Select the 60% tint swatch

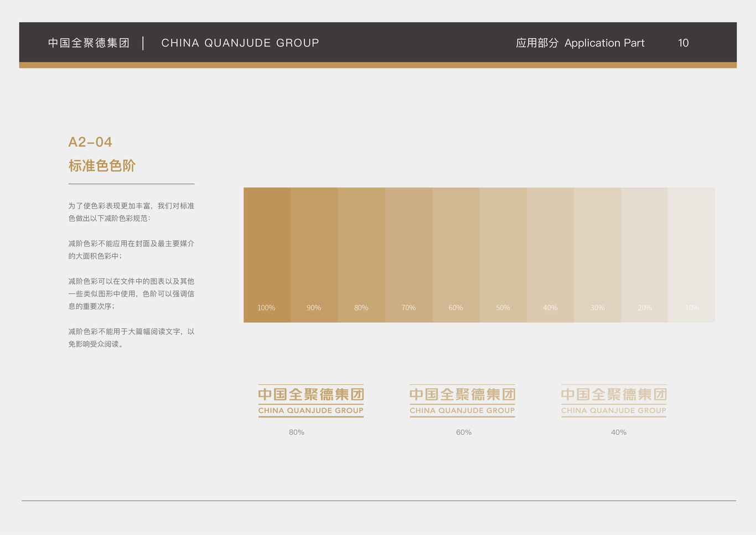click(x=456, y=255)
